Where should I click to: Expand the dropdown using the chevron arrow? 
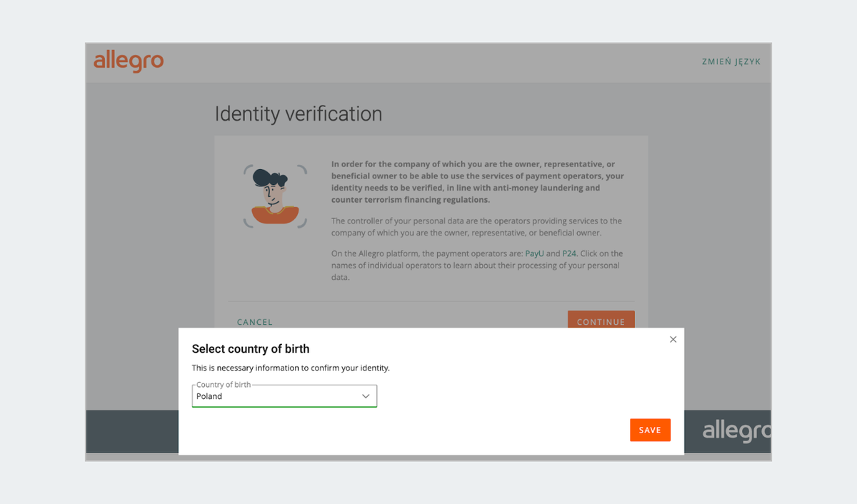tap(366, 396)
